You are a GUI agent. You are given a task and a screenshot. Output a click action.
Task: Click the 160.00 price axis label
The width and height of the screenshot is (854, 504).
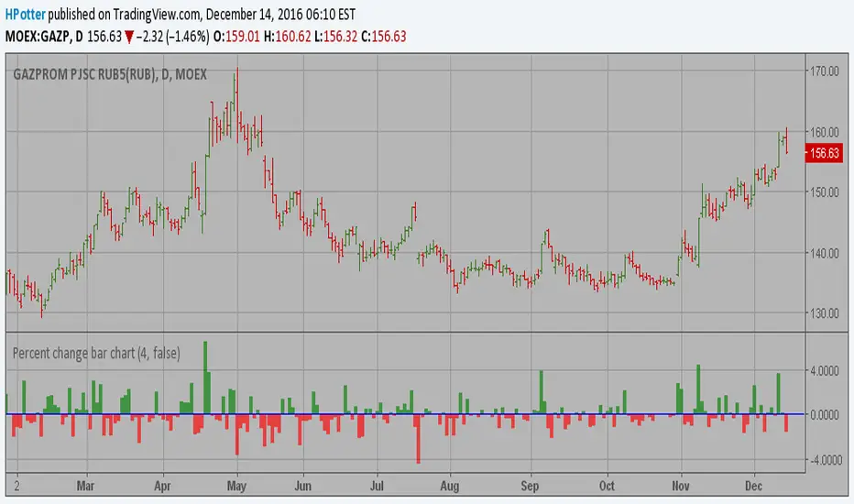824,132
